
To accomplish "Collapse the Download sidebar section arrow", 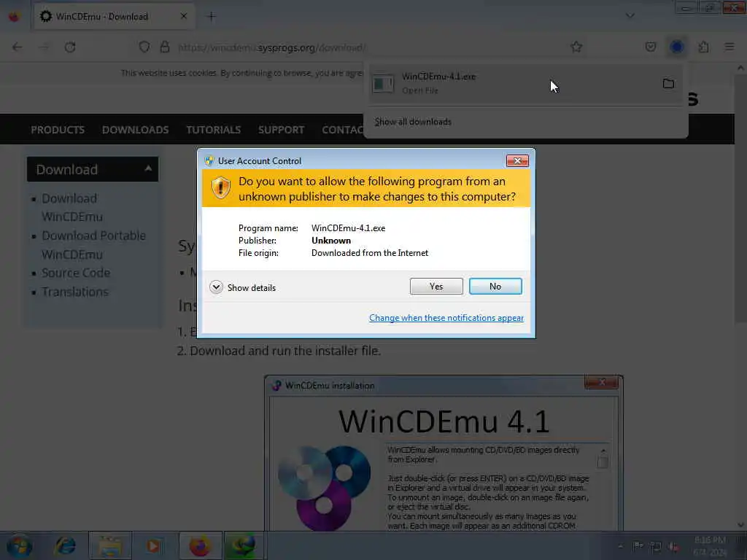I will click(148, 168).
